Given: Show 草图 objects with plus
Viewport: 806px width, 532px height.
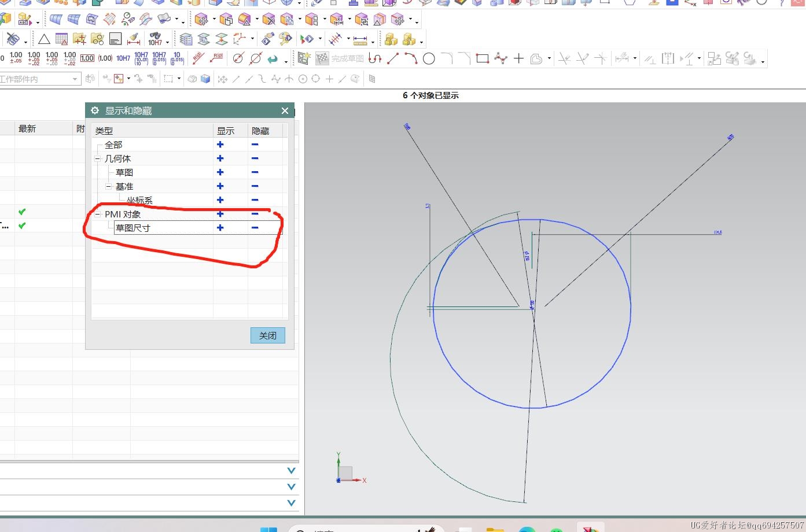Looking at the screenshot, I should pyautogui.click(x=220, y=172).
